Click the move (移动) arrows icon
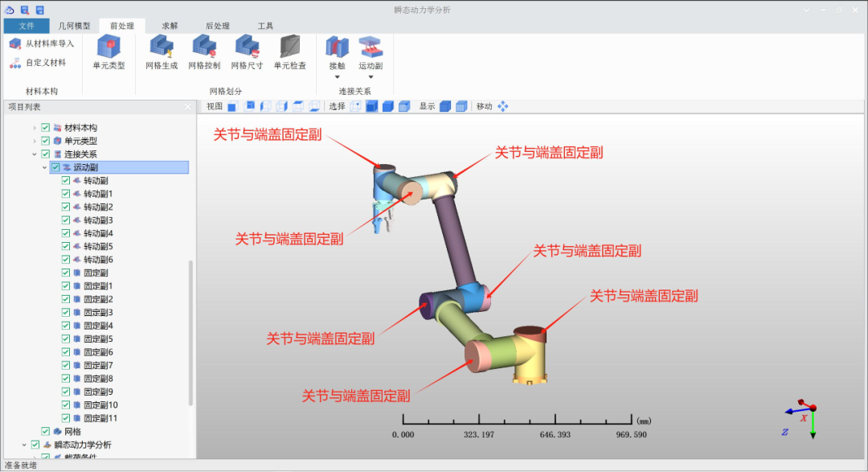Screen dimensions: 868x472 [x=502, y=106]
